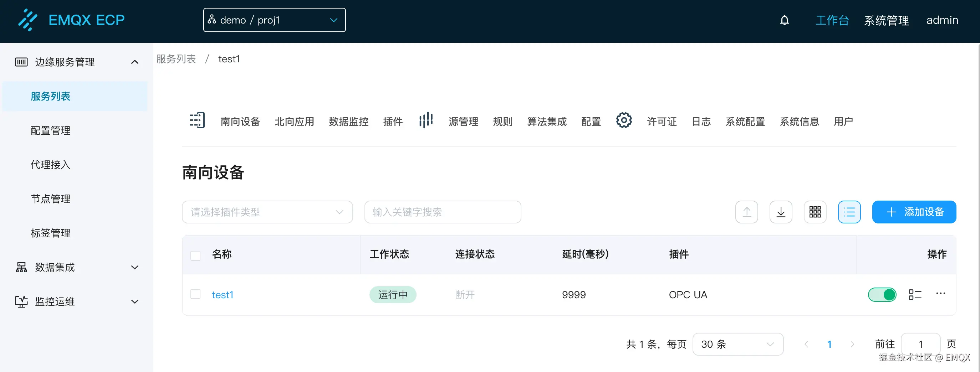980x372 pixels.
Task: Toggle the enable switch for test1 device
Action: tap(882, 294)
